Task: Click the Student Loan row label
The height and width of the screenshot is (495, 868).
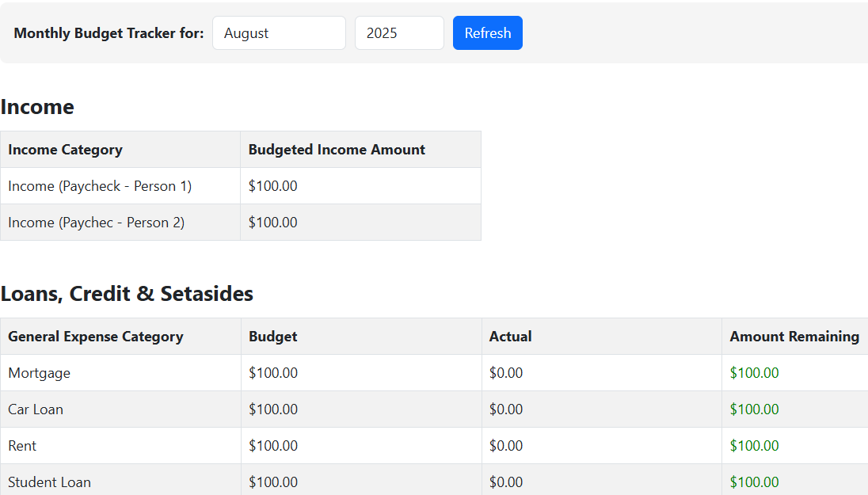Action: (x=49, y=482)
